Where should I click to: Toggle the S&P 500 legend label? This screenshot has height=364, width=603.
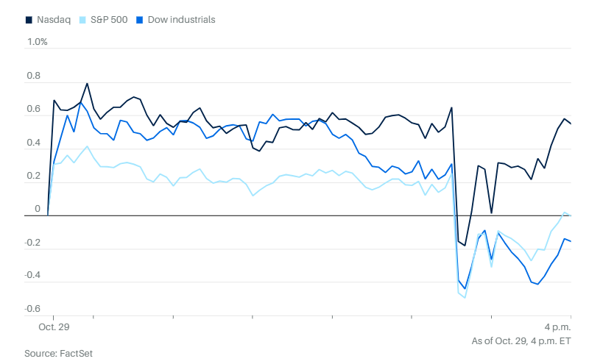[110, 20]
